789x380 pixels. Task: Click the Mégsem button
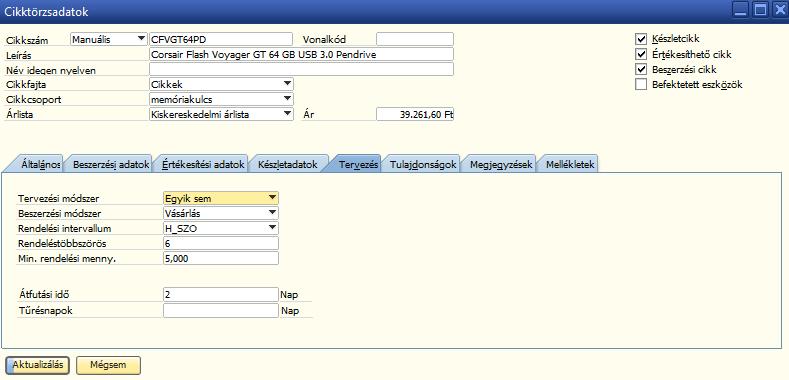(108, 365)
